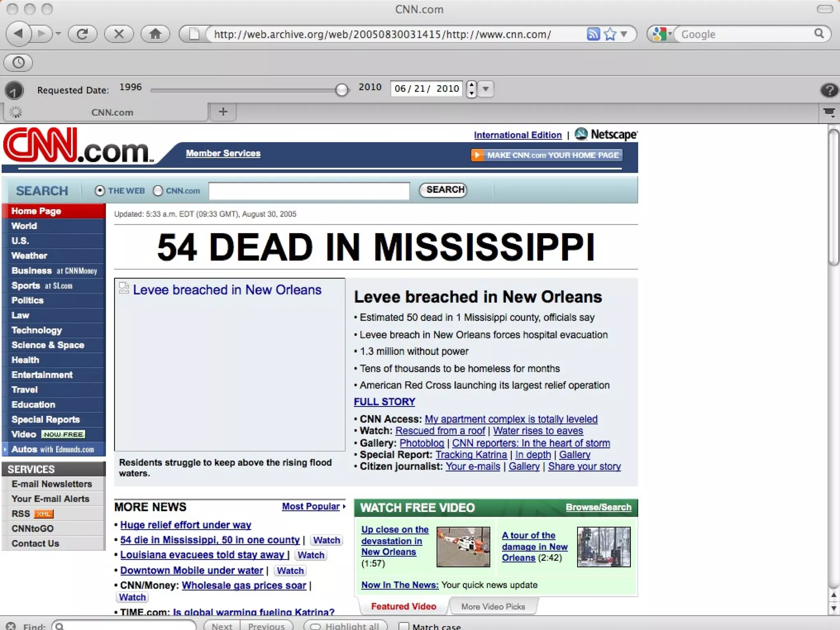Open the requested date dropdown arrow
This screenshot has height=630, width=840.
486,89
